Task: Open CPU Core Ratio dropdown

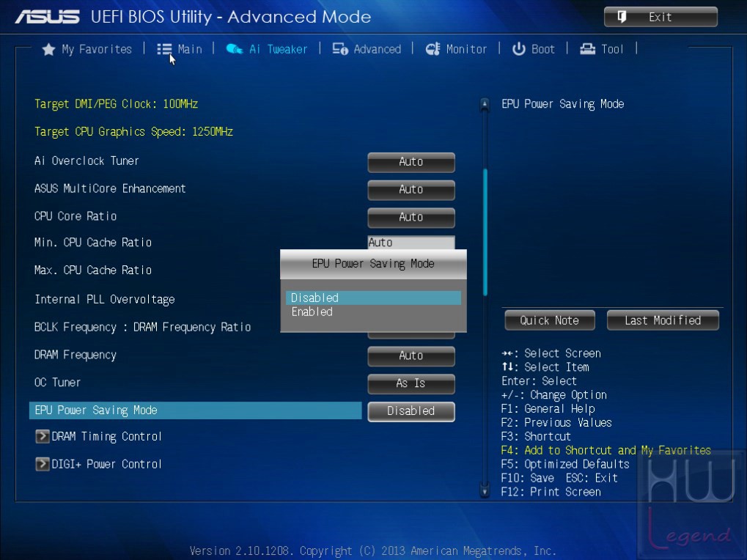Action: coord(411,217)
